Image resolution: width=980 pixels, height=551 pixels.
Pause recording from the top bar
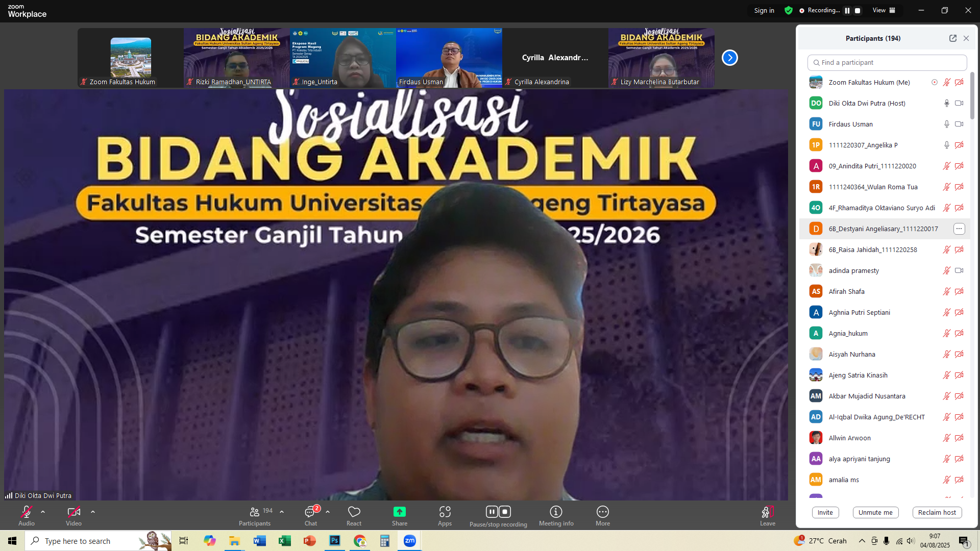[x=847, y=10]
